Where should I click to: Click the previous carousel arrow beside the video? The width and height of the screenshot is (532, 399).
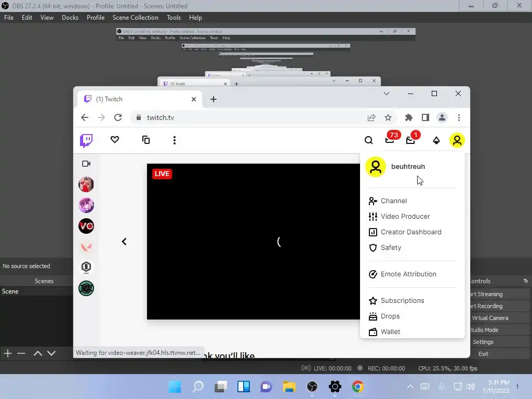click(124, 242)
